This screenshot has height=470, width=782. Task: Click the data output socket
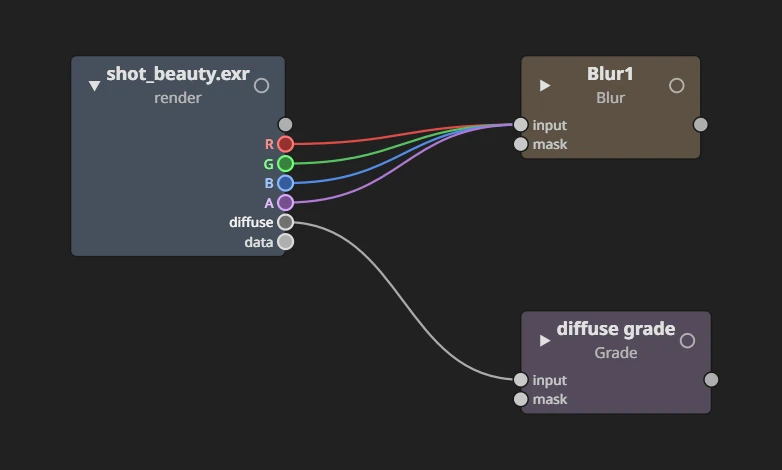coord(285,242)
